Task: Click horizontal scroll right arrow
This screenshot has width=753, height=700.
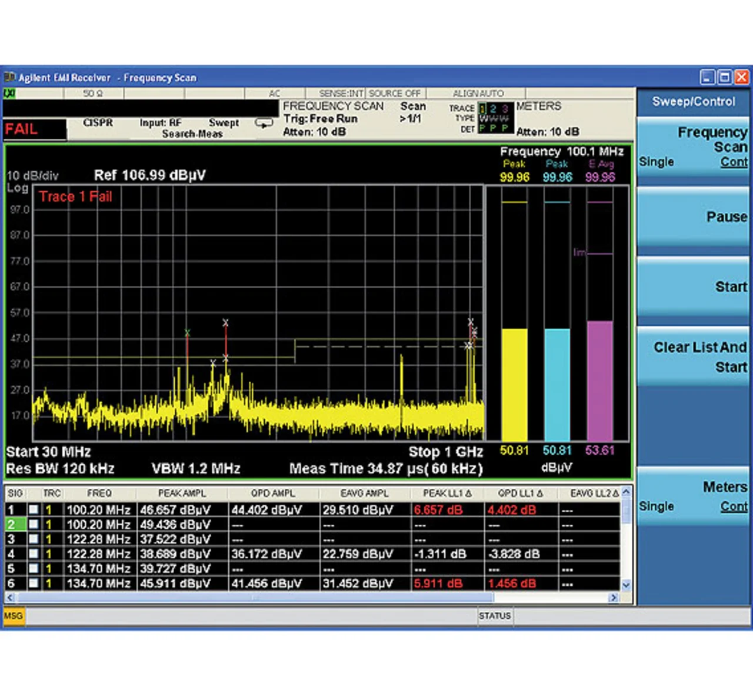Action: [613, 598]
